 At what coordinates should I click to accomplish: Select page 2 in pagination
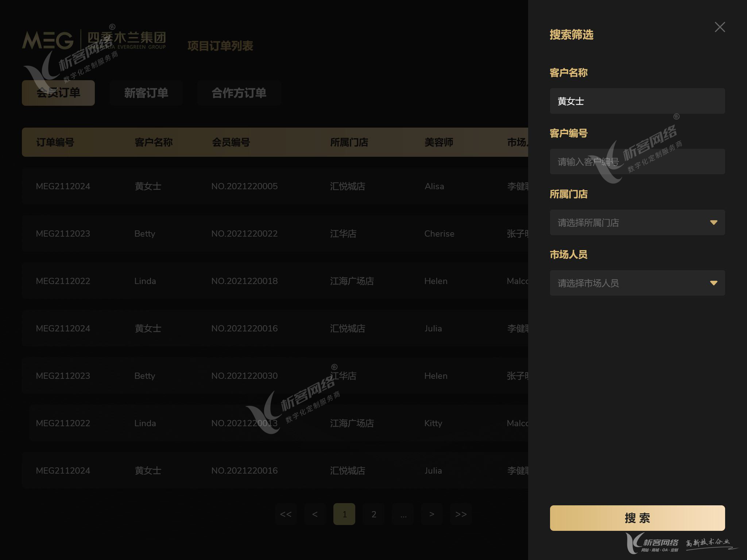(x=373, y=514)
